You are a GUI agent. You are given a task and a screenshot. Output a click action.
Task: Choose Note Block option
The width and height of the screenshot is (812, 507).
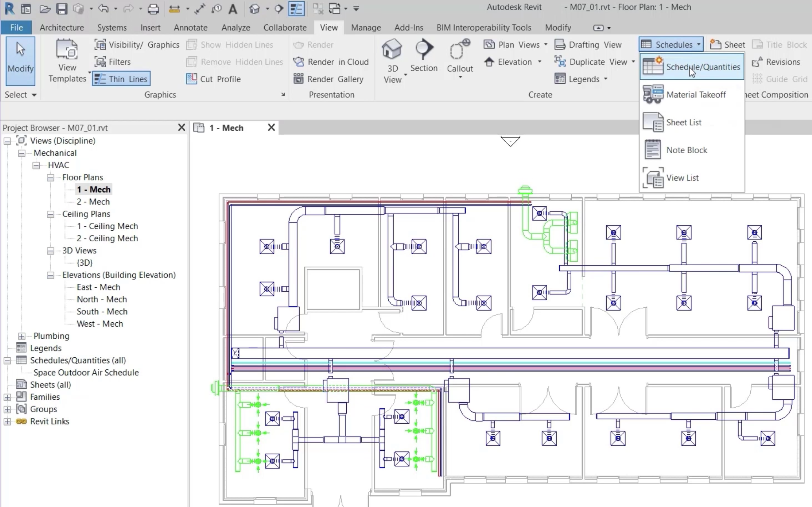click(x=692, y=150)
